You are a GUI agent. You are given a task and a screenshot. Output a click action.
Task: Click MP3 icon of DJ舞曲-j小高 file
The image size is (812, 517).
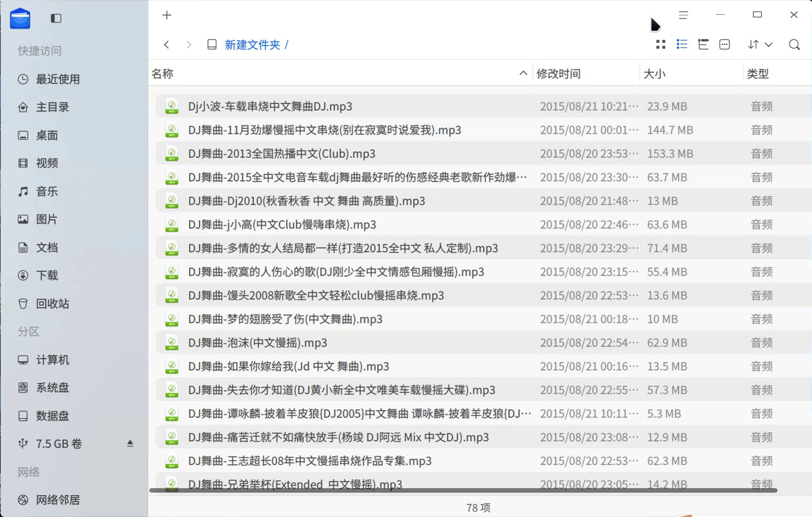click(x=171, y=225)
